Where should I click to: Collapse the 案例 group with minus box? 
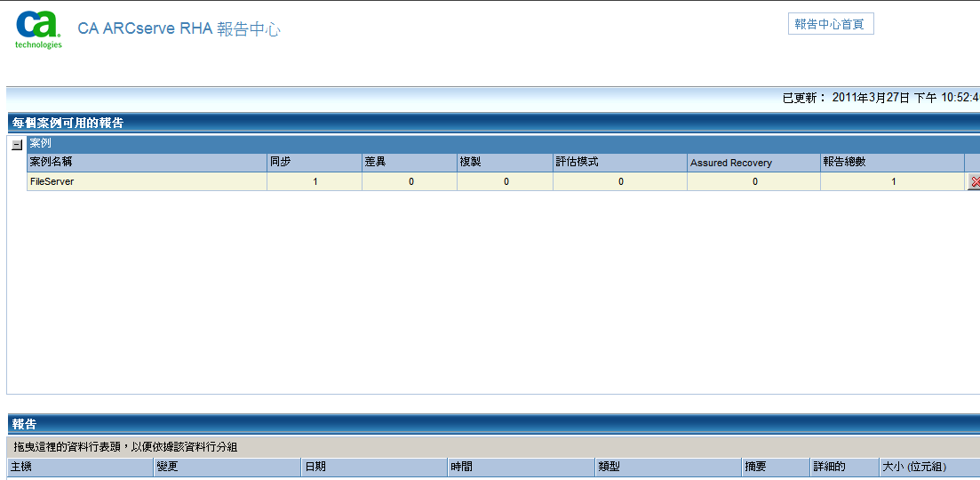(17, 145)
